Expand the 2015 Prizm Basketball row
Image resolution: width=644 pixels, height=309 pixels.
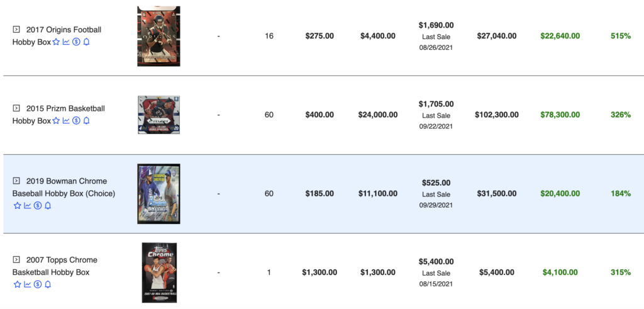pyautogui.click(x=16, y=108)
